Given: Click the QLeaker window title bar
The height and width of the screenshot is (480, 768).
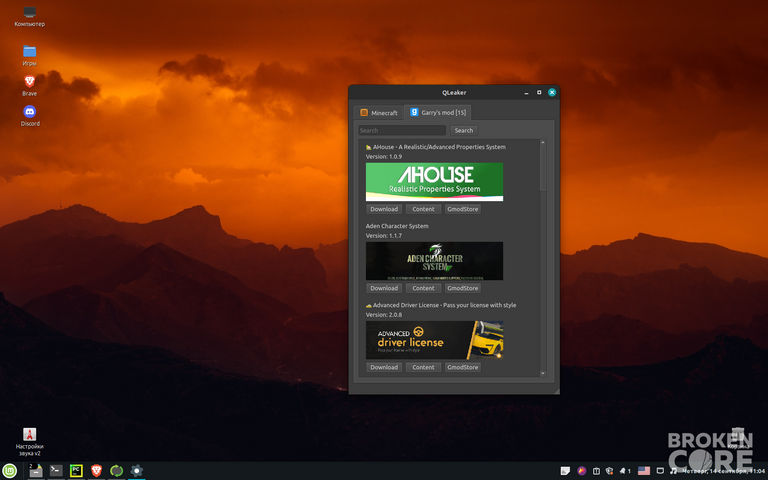Looking at the screenshot, I should [x=454, y=93].
